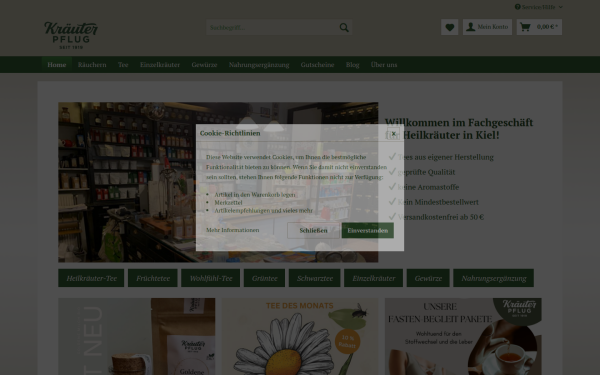Expand the Service/Hilfe dropdown
This screenshot has width=600, height=375.
(539, 7)
